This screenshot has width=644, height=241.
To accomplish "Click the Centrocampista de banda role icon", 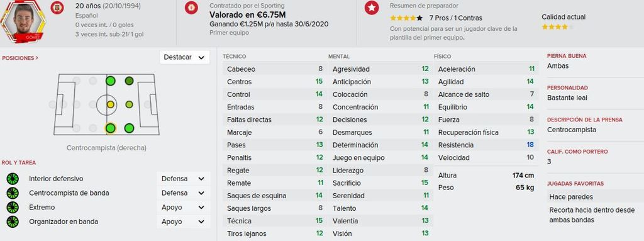I will [13, 193].
